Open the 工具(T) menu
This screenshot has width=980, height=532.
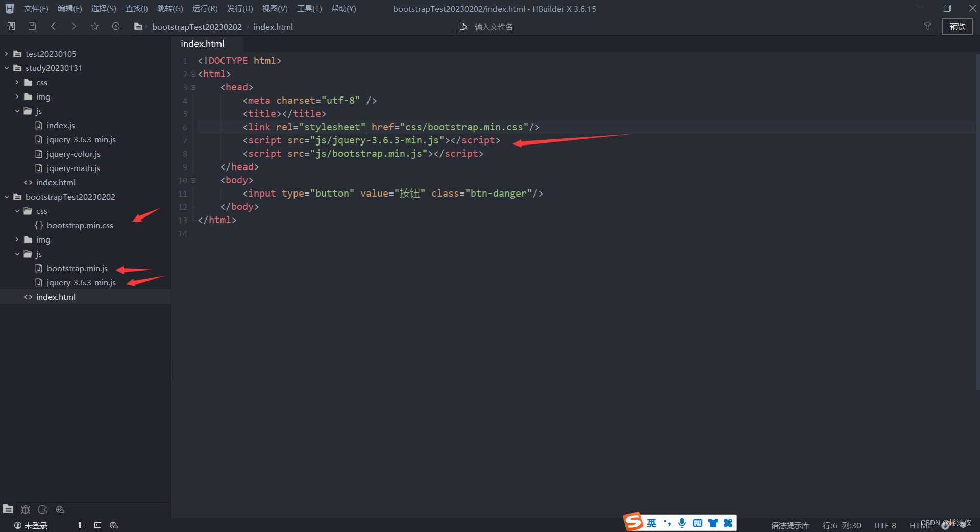pos(309,9)
